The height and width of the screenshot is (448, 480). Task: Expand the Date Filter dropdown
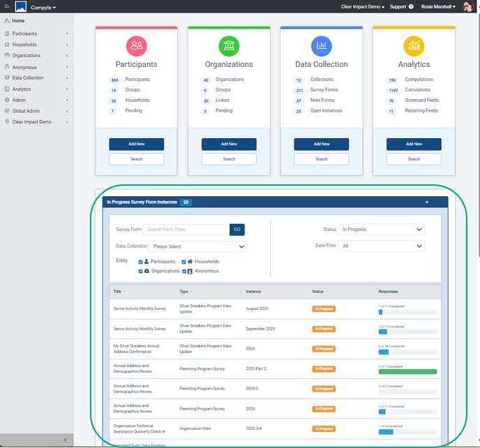coord(381,246)
